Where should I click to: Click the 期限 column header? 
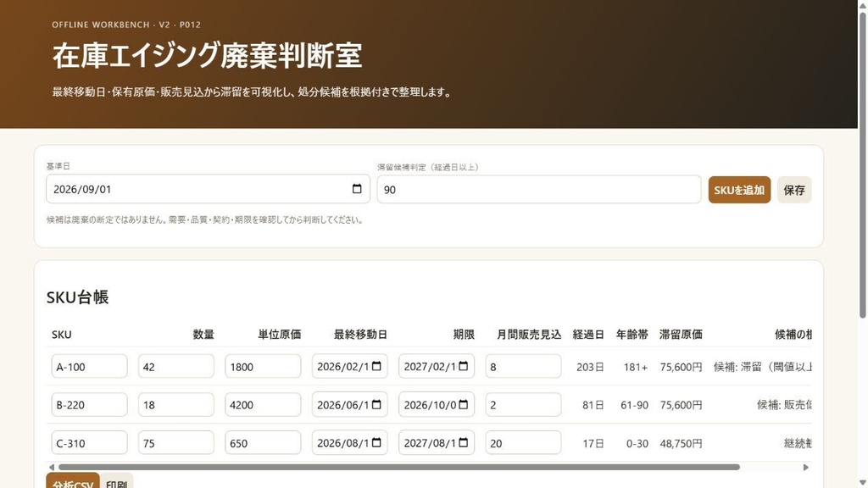pyautogui.click(x=464, y=334)
